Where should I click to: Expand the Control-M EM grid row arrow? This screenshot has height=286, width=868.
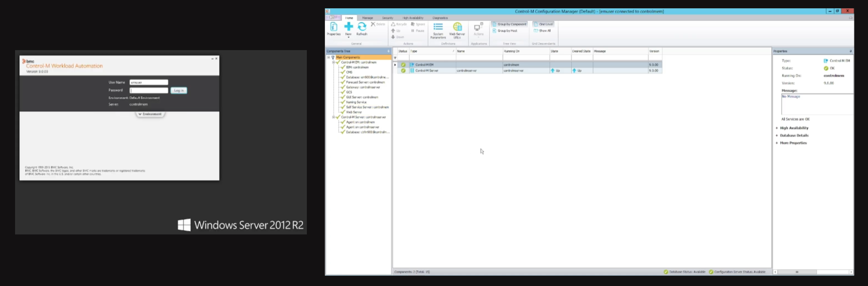coord(395,65)
